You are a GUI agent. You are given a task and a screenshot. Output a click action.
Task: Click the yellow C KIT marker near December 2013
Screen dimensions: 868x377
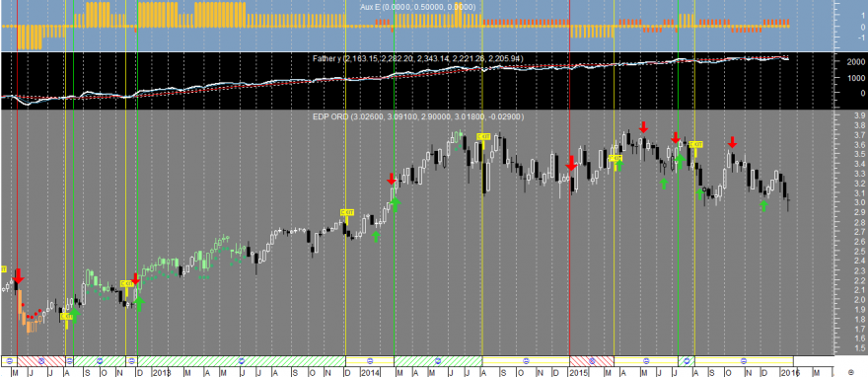346,212
